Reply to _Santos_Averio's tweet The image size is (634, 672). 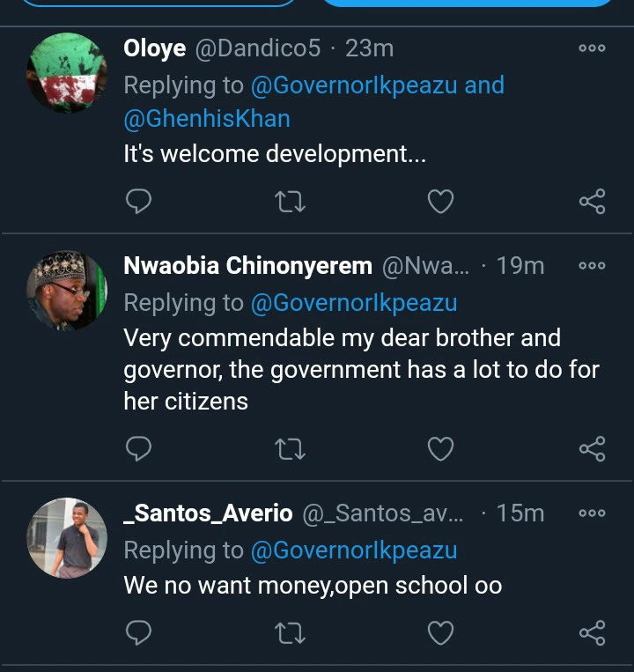click(139, 632)
